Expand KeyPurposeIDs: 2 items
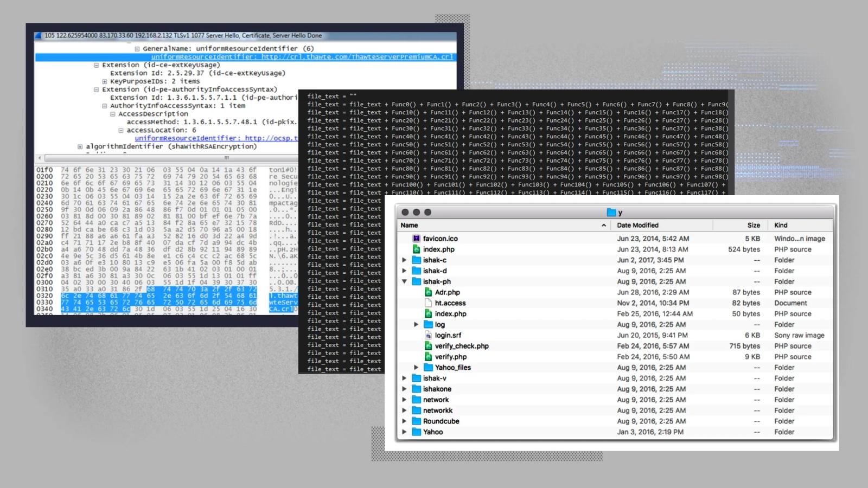 [x=105, y=81]
